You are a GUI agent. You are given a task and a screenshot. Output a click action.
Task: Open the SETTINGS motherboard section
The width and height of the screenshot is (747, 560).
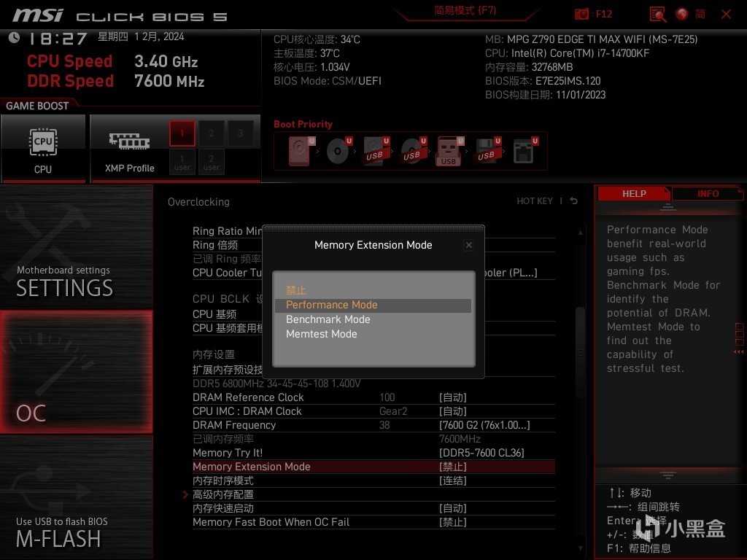[x=76, y=248]
